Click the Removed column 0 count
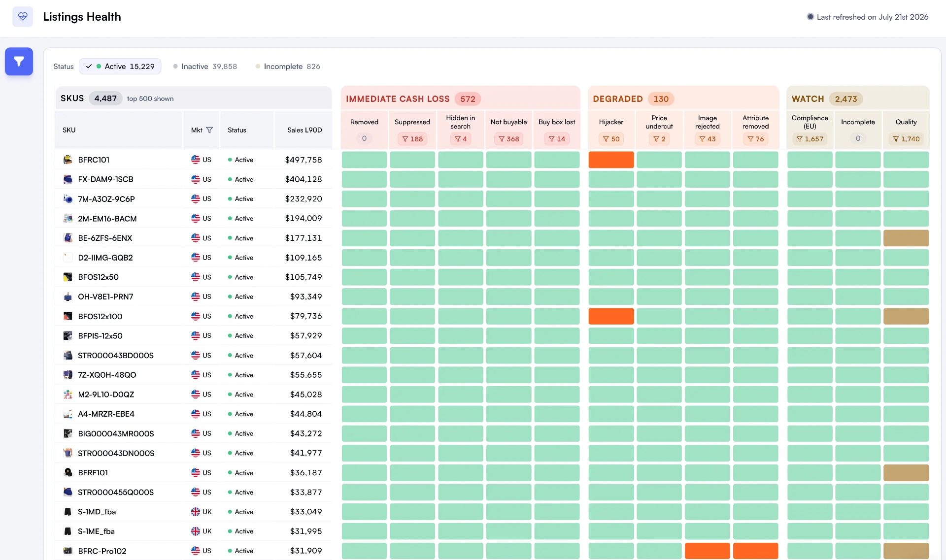The height and width of the screenshot is (560, 946). coord(364,139)
